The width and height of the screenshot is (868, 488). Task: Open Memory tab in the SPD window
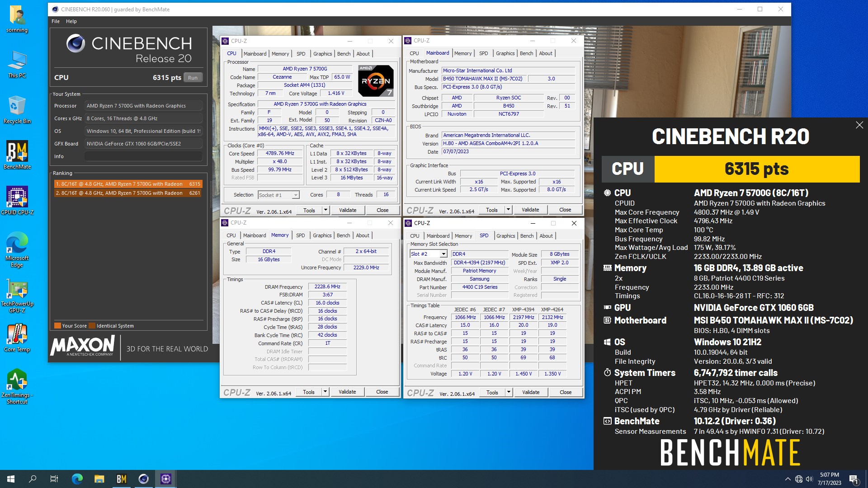pyautogui.click(x=463, y=236)
